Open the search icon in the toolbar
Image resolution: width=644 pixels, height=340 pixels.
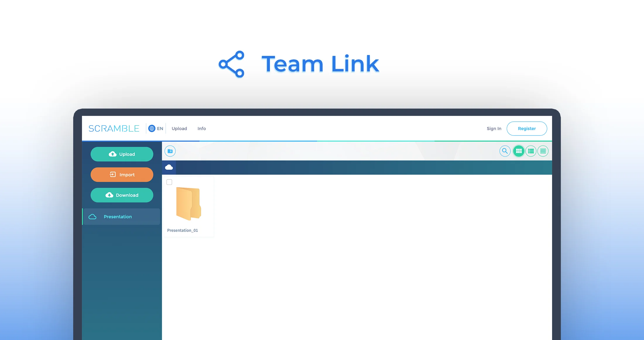click(505, 151)
